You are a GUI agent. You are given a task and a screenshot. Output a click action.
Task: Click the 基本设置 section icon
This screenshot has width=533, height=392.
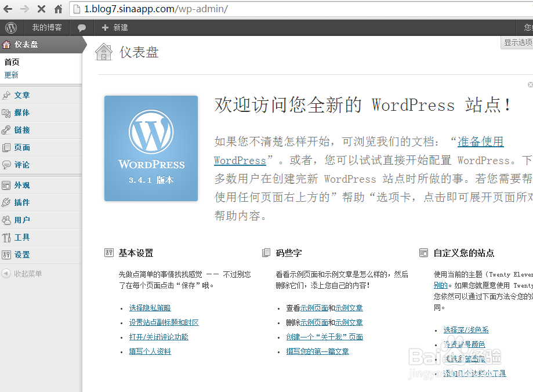click(109, 253)
